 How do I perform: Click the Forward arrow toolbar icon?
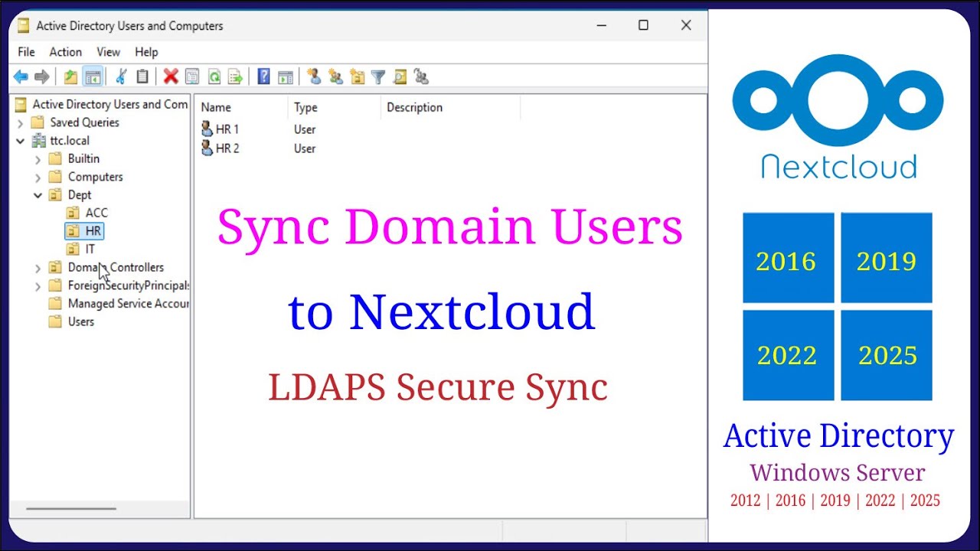pyautogui.click(x=42, y=77)
